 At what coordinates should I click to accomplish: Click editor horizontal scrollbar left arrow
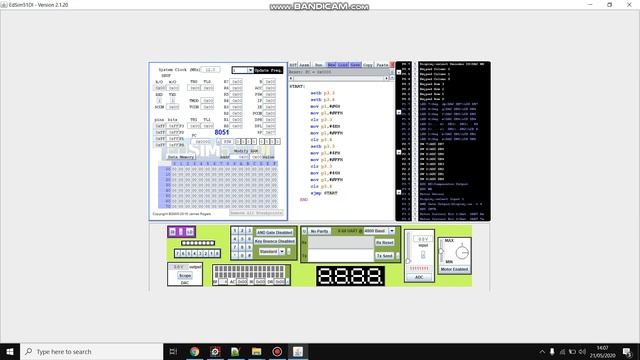pos(291,78)
